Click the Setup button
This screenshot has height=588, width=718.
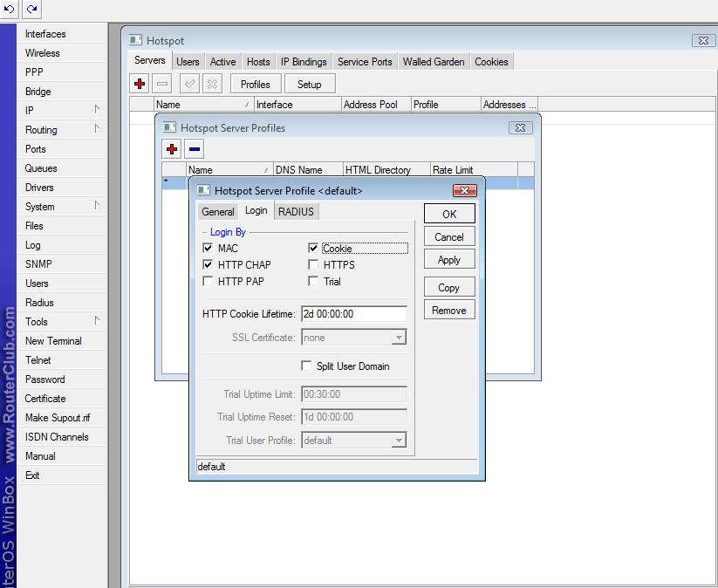point(310,85)
